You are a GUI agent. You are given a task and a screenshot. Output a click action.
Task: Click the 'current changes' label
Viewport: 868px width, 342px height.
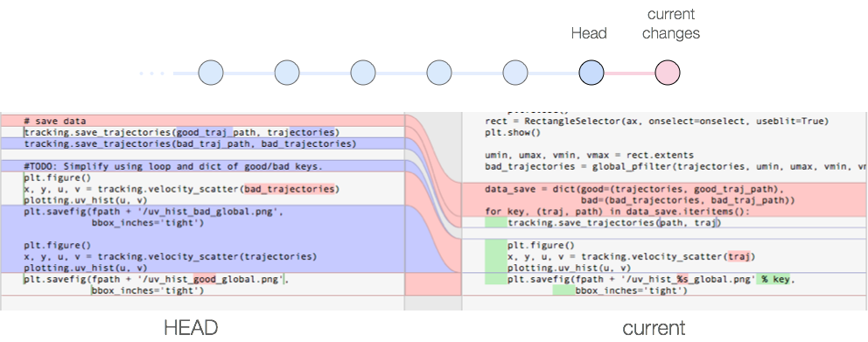pyautogui.click(x=671, y=24)
